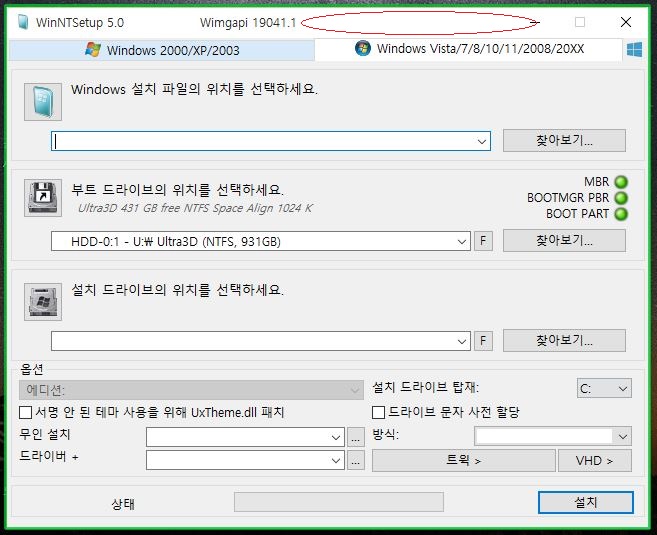Click the boot drive floppy disk icon
Image resolution: width=657 pixels, height=535 pixels.
43,198
